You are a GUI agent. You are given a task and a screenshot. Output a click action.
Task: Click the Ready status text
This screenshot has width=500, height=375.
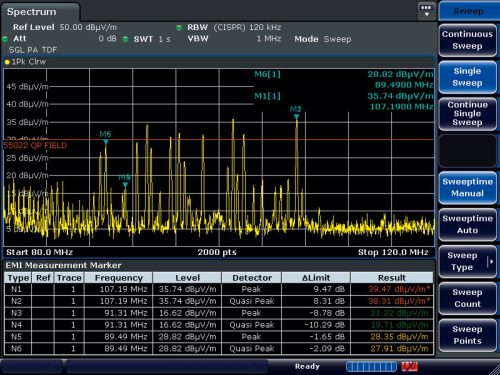tap(307, 366)
